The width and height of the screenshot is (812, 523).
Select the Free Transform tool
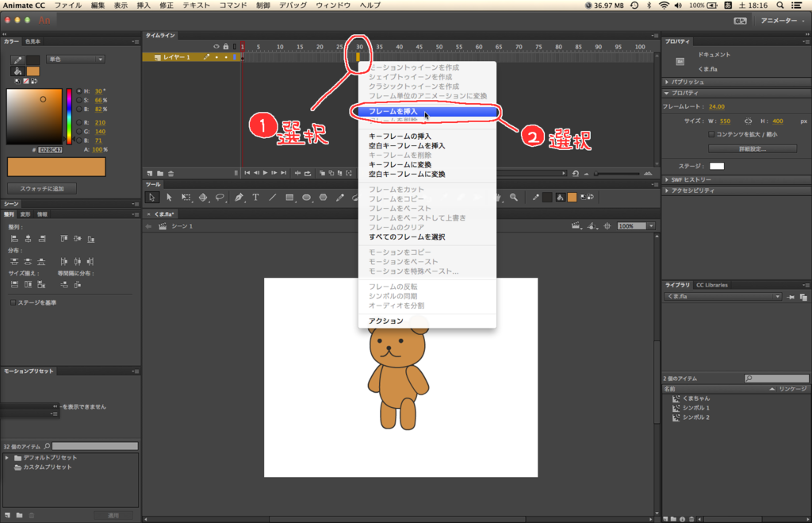point(186,198)
